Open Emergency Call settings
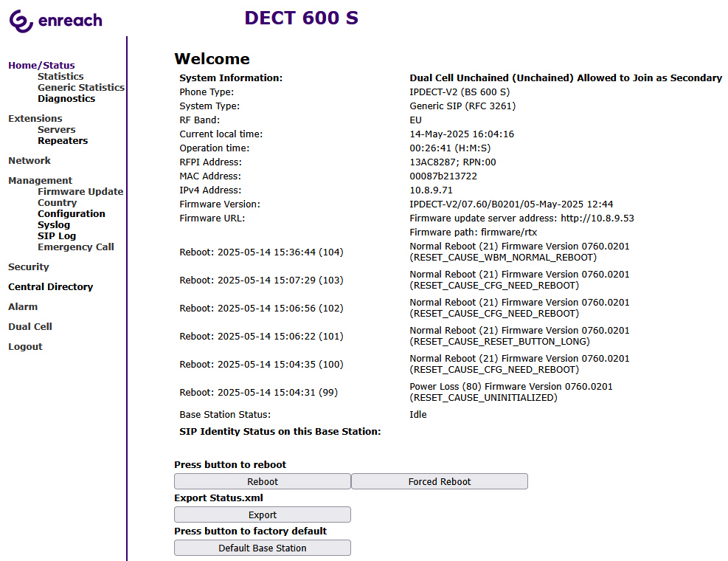 (76, 248)
